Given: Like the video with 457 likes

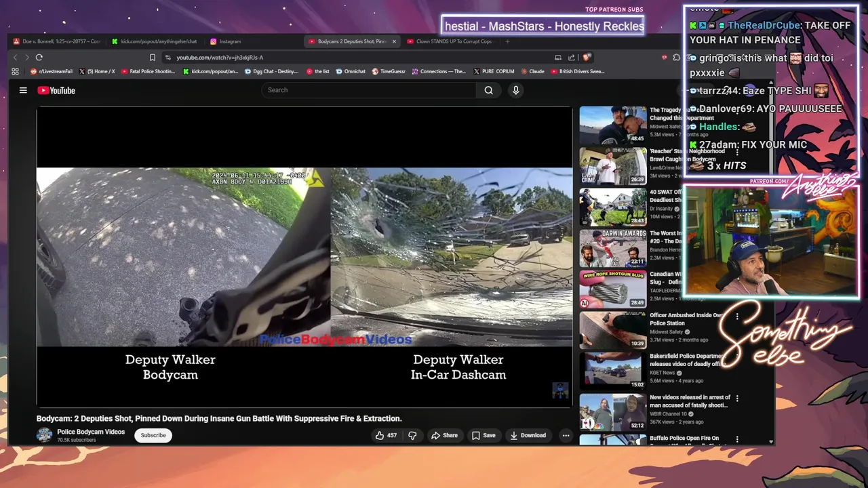Looking at the screenshot, I should pos(386,435).
